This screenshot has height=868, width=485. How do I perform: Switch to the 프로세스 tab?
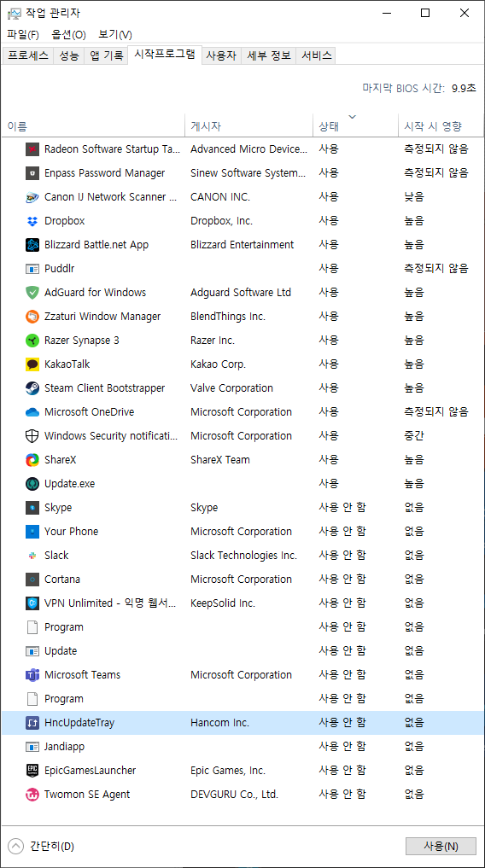(28, 55)
